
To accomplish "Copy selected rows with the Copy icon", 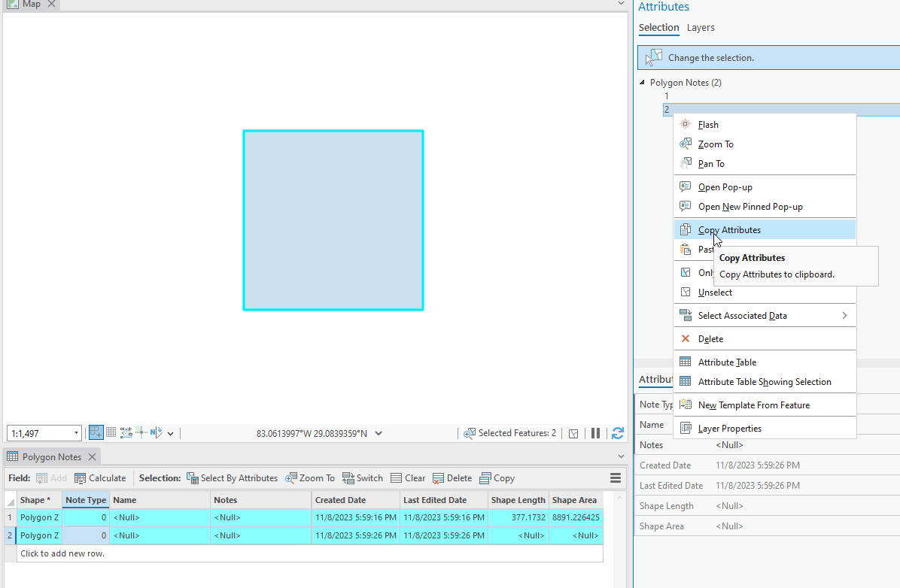I will pos(497,477).
